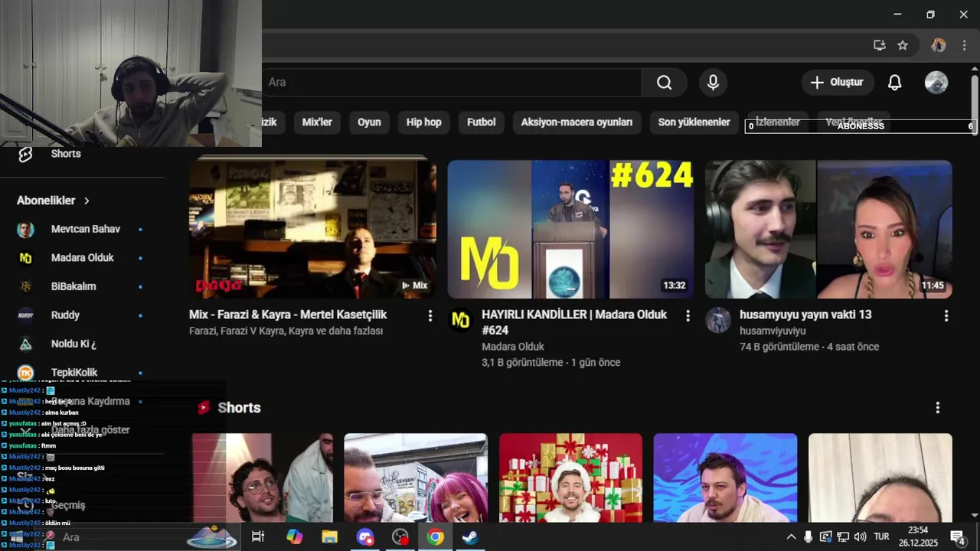Switch to Chrome on the taskbar
The height and width of the screenshot is (551, 980).
point(435,537)
